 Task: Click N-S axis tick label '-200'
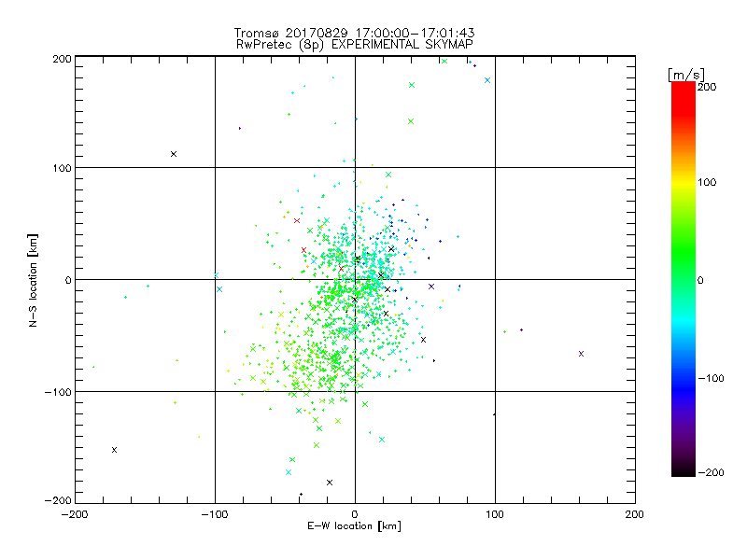click(58, 501)
